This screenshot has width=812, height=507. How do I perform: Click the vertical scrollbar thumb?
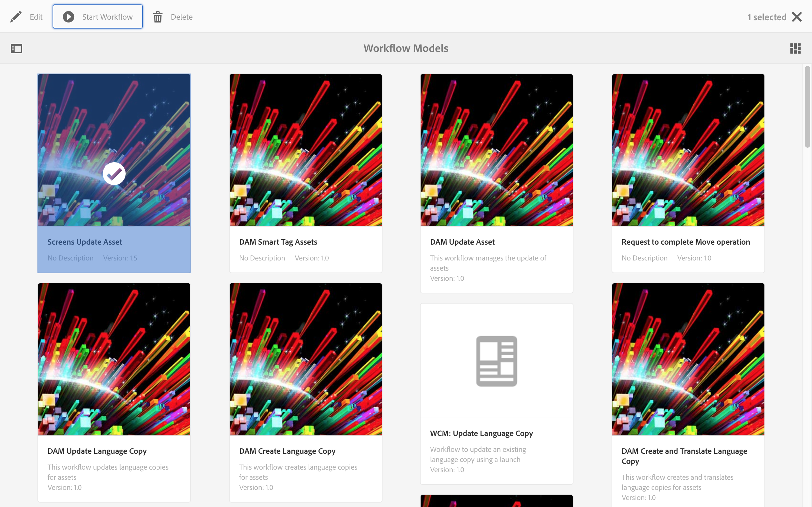coord(807,107)
